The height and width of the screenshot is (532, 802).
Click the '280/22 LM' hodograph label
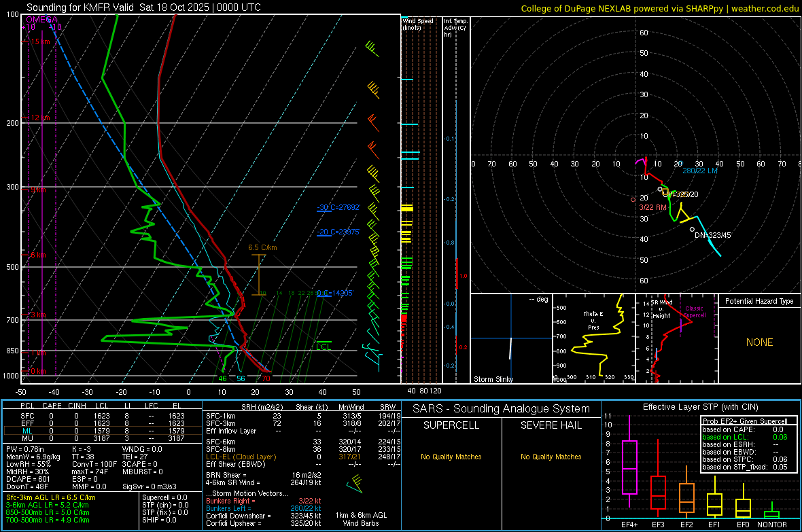click(699, 171)
